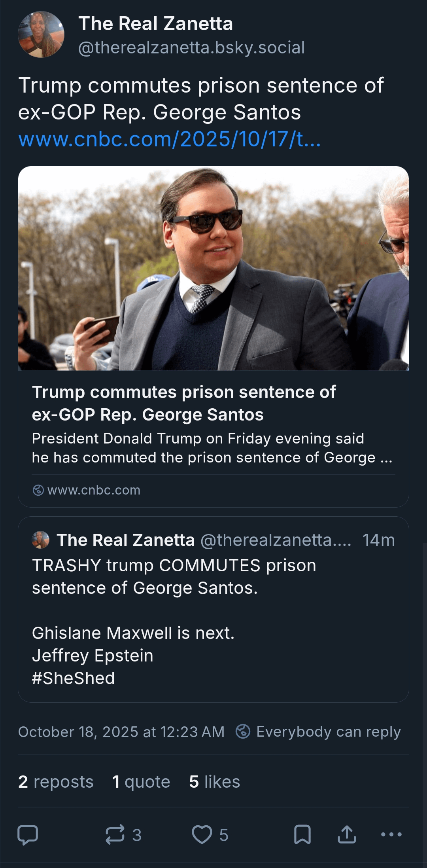Screen dimensions: 427x868
Task: Bookmark this post
Action: (x=302, y=835)
